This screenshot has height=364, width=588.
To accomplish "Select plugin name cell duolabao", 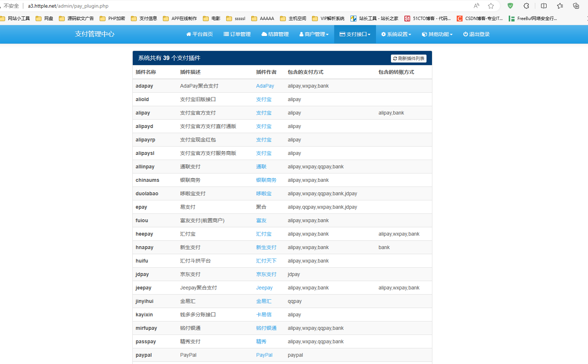I will 147,194.
